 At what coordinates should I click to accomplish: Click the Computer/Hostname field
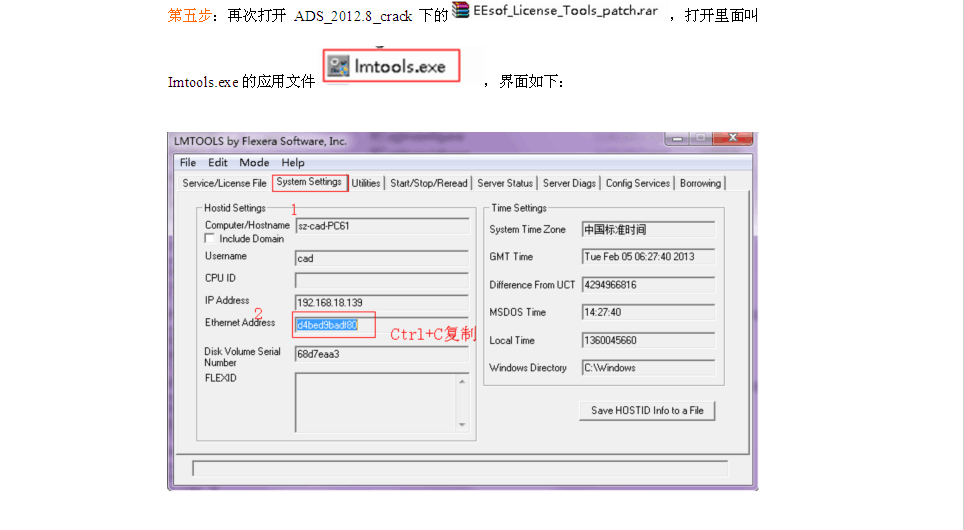382,226
